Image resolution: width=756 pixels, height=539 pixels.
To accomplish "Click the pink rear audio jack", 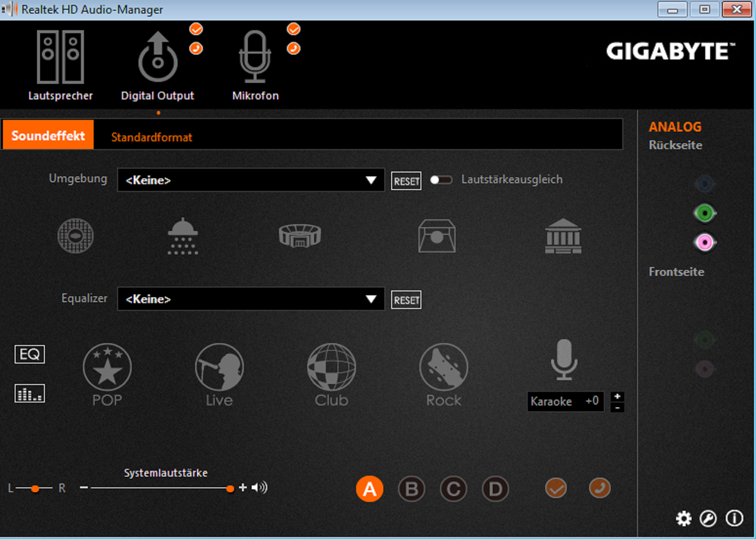I will point(704,242).
